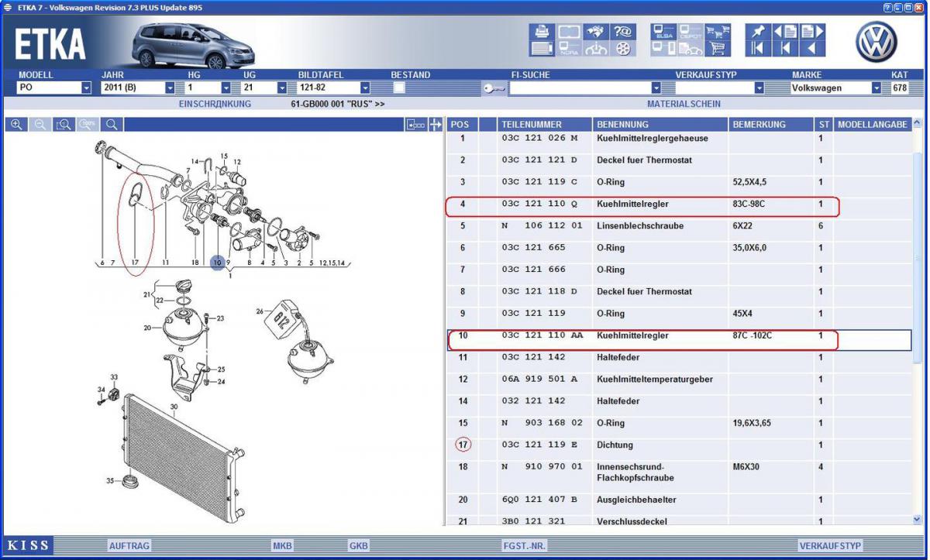Expand the JAHR 2011 (B) dropdown
The width and height of the screenshot is (930, 560).
click(169, 88)
